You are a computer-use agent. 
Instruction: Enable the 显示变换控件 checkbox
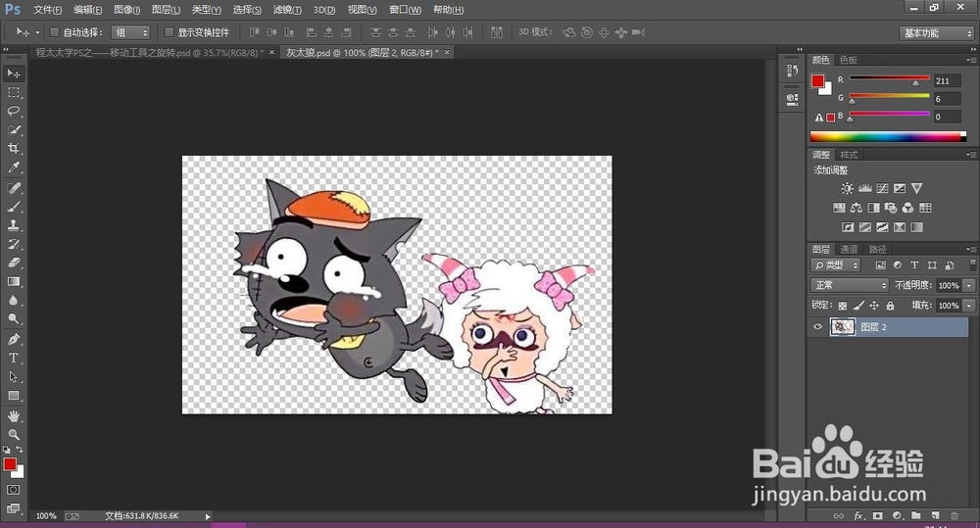[169, 32]
